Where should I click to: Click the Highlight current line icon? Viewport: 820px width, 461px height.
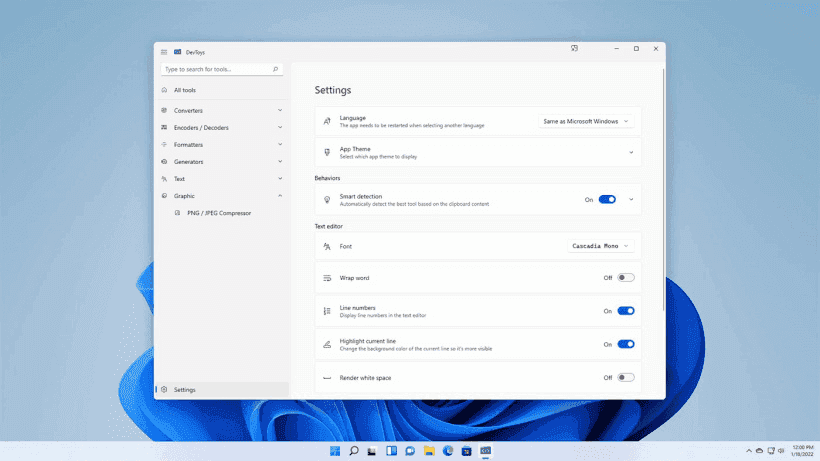click(327, 344)
